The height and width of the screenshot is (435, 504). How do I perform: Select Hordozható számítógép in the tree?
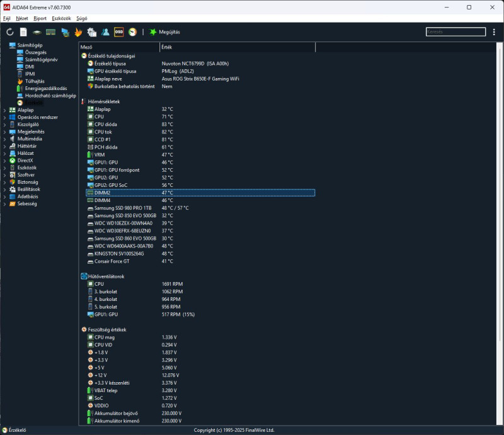[50, 96]
